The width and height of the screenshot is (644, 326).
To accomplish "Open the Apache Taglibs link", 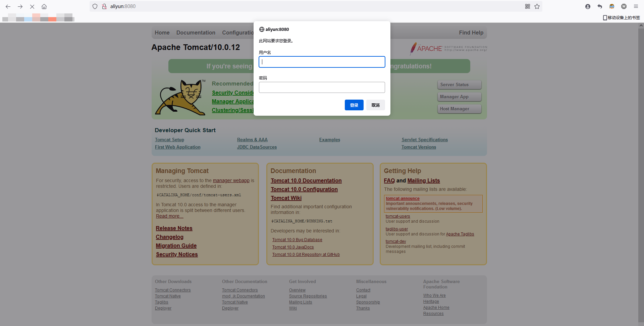I will pos(460,234).
